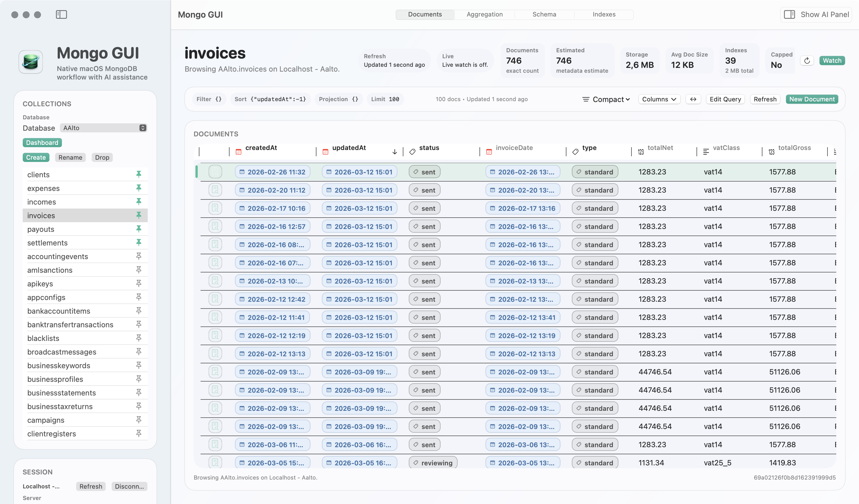Toggle the sidebar panel icon

click(61, 14)
